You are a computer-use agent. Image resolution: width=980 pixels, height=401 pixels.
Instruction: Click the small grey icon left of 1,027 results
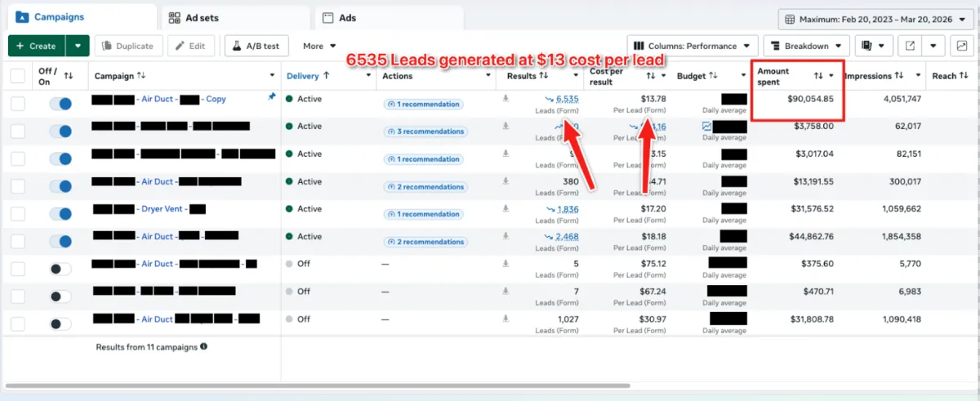point(506,319)
